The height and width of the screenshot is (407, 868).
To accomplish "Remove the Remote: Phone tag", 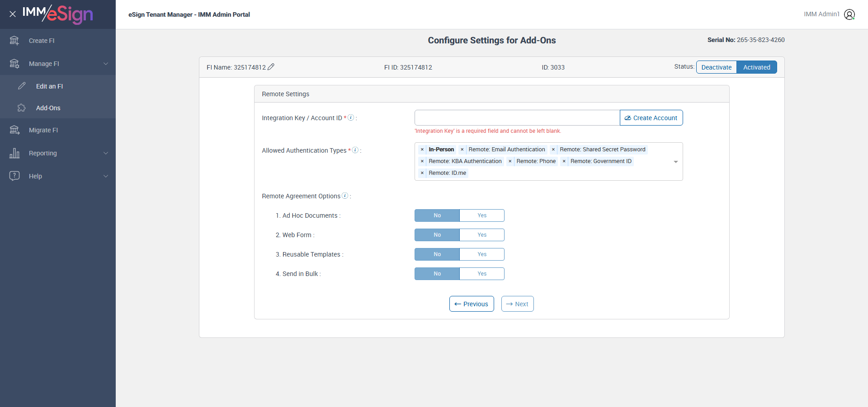I will click(510, 161).
